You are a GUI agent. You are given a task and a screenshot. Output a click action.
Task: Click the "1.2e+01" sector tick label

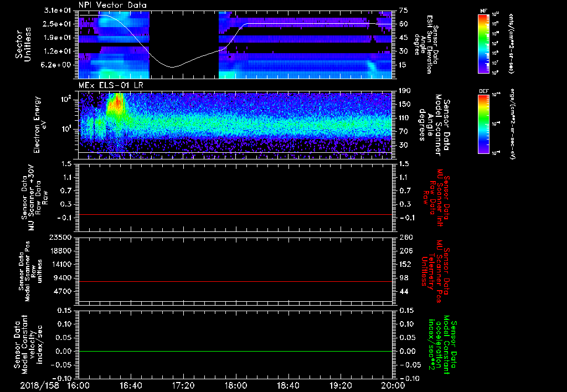point(58,51)
